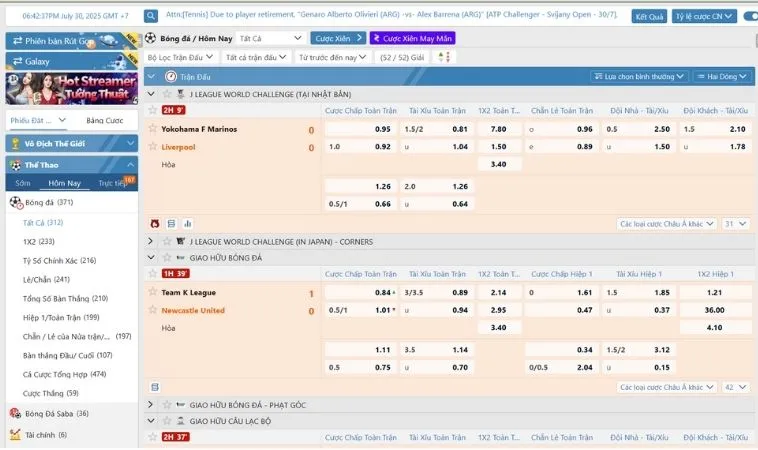Screen dimensions: 758x450
Task: Select Tổng Số Bàn Thắng category
Action: [x=65, y=298]
